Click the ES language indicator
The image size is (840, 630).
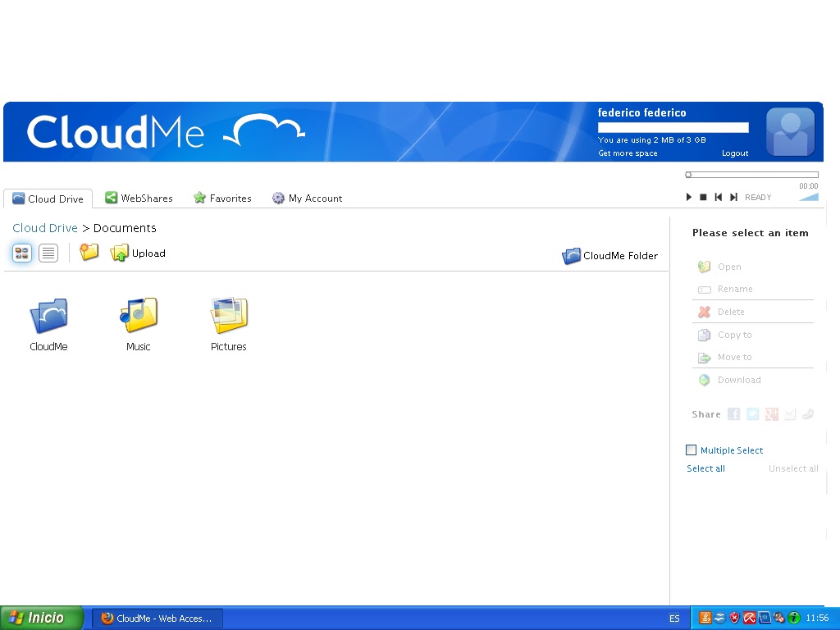(x=674, y=619)
